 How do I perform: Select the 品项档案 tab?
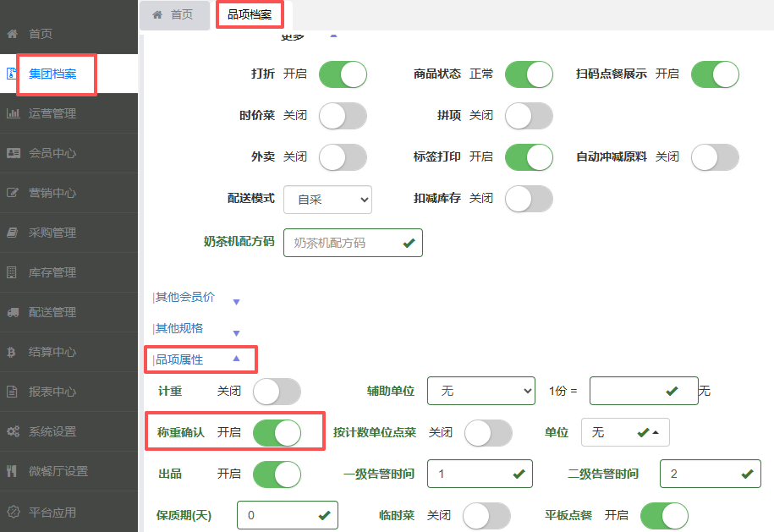[250, 14]
